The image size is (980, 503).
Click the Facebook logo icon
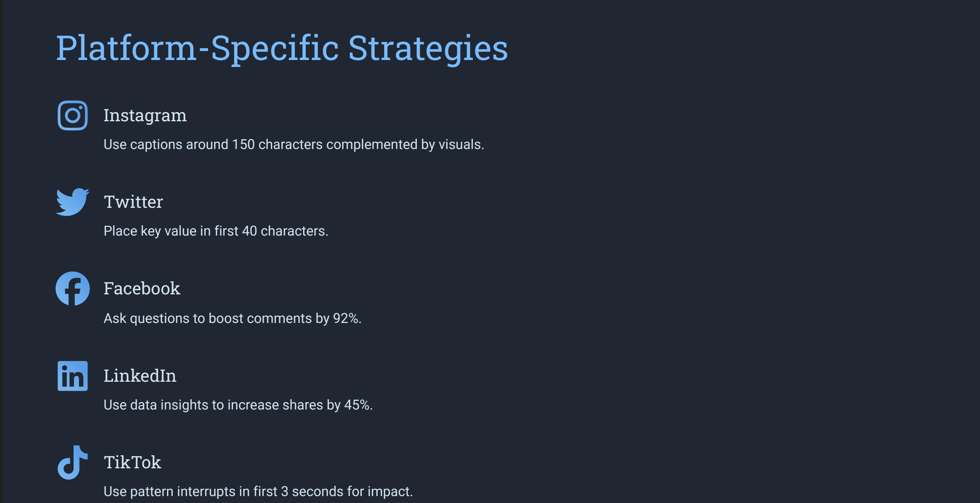coord(73,289)
